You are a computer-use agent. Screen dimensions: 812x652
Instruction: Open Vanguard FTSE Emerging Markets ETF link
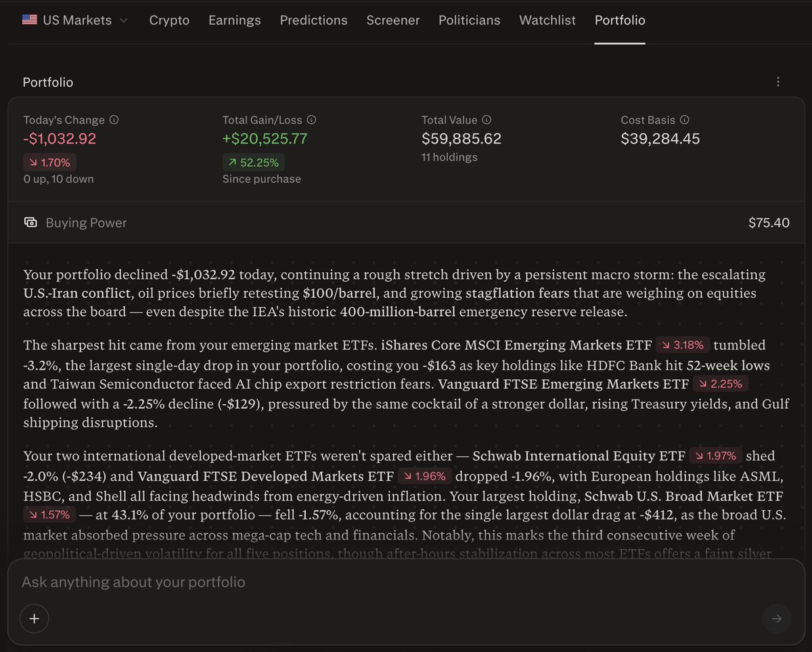click(564, 385)
